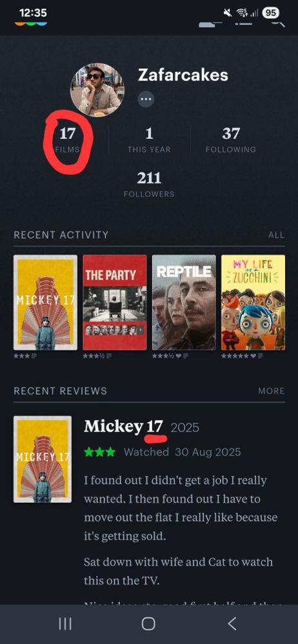This screenshot has width=298, height=644.
Task: Show ALL recent activity
Action: pyautogui.click(x=276, y=235)
